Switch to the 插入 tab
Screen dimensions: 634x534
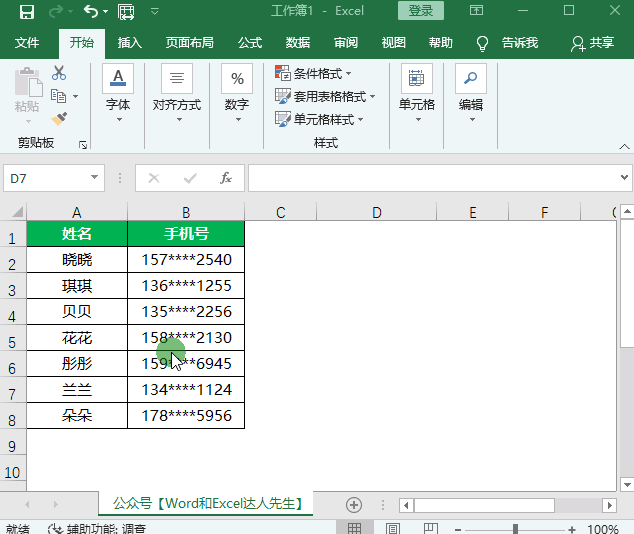click(x=130, y=42)
